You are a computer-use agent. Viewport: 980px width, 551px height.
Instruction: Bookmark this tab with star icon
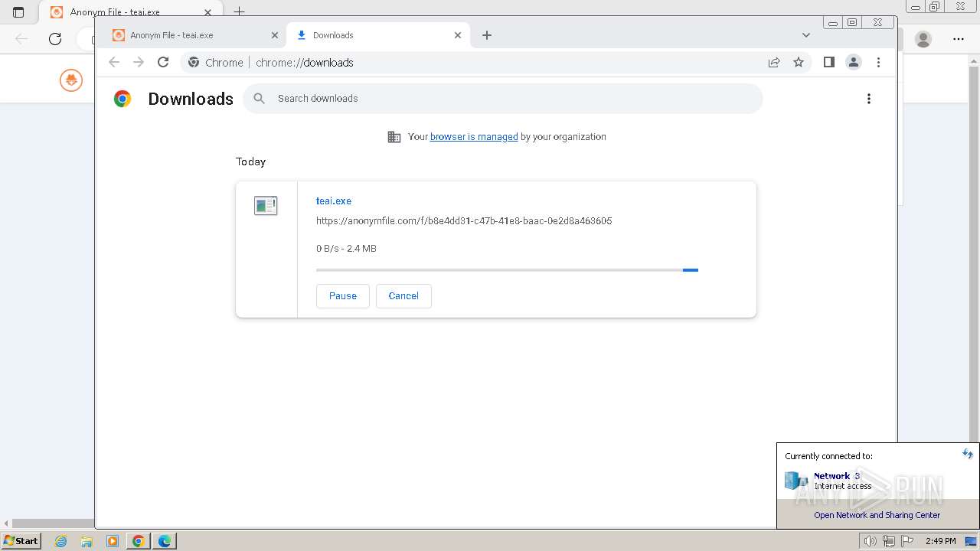click(799, 63)
